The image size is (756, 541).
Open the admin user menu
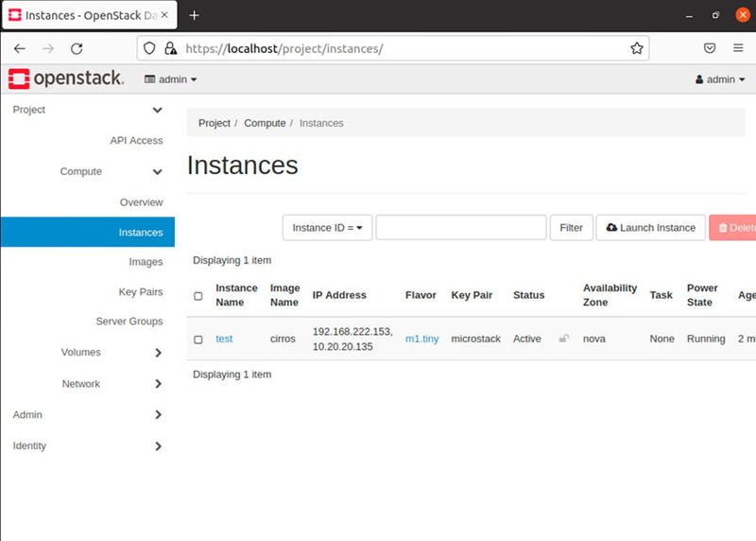720,79
